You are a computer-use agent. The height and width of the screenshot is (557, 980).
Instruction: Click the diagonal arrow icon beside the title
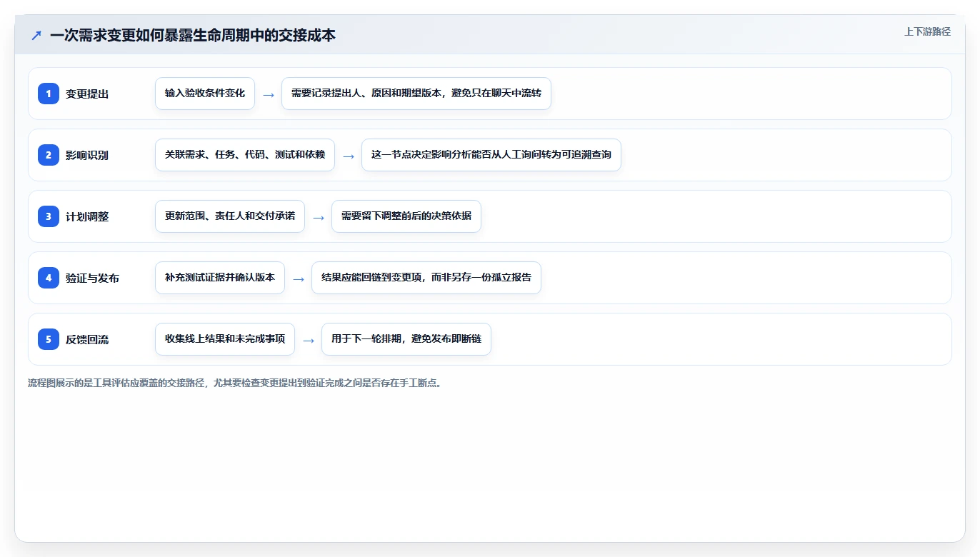pyautogui.click(x=36, y=35)
